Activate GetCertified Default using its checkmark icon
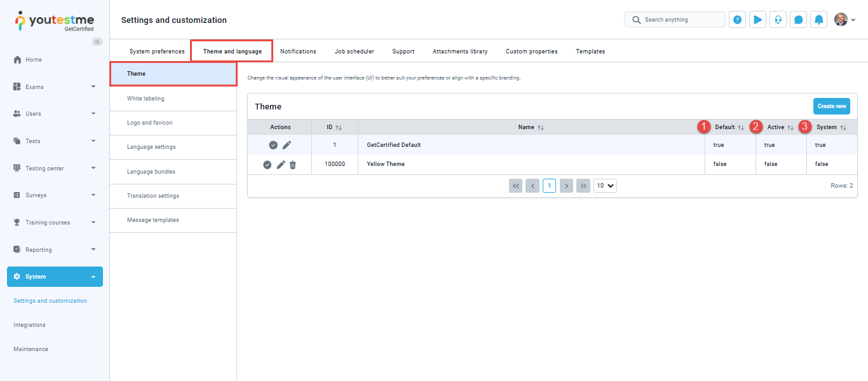This screenshot has width=868, height=381. (273, 146)
